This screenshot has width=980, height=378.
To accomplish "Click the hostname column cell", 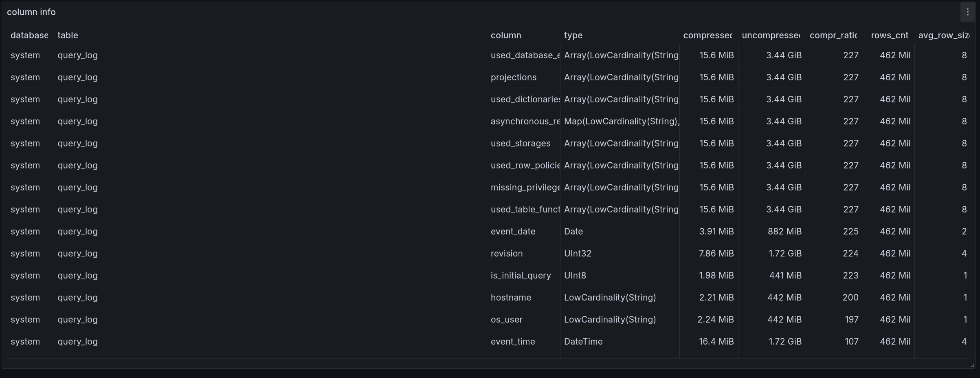I will 511,298.
